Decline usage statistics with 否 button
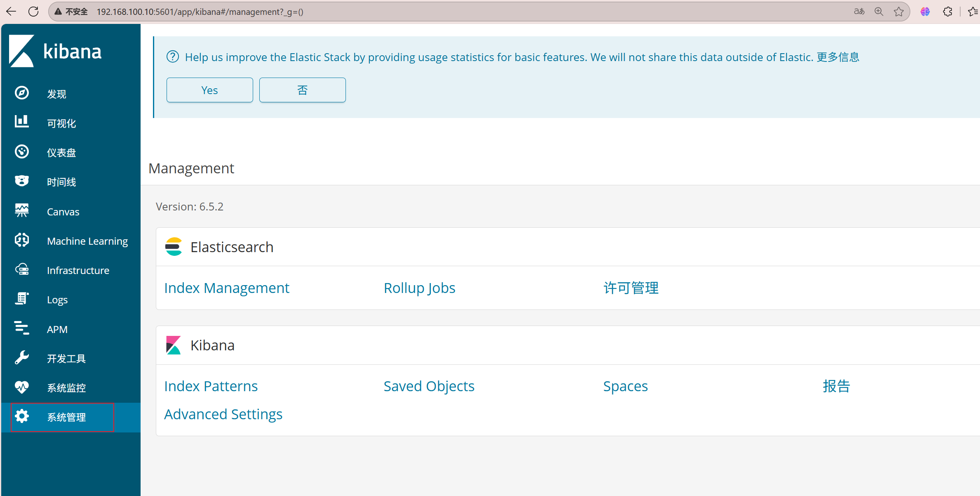Viewport: 980px width, 496px height. click(x=302, y=90)
